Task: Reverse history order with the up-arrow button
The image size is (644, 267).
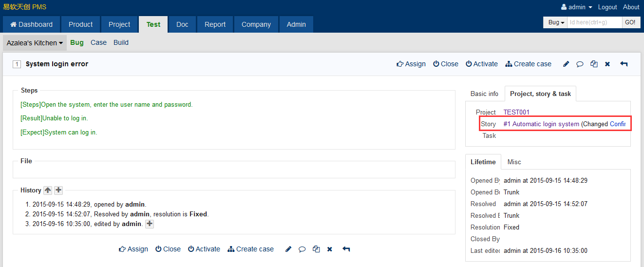Action: 48,191
